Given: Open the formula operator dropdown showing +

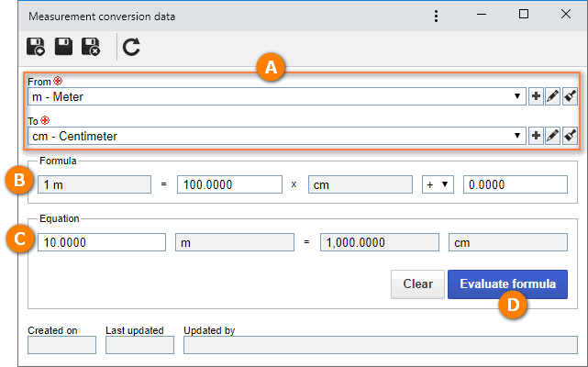Looking at the screenshot, I should click(438, 184).
